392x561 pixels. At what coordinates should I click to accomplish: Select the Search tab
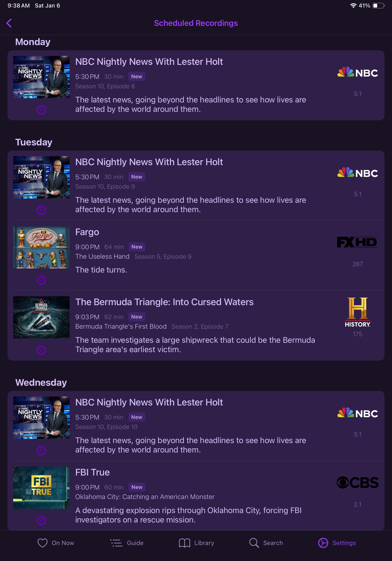266,543
